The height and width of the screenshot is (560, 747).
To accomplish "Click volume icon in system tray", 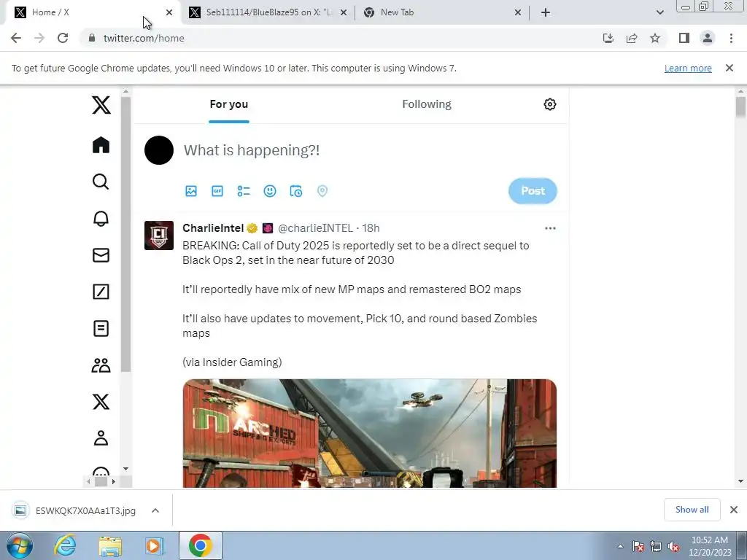I will pyautogui.click(x=673, y=547).
